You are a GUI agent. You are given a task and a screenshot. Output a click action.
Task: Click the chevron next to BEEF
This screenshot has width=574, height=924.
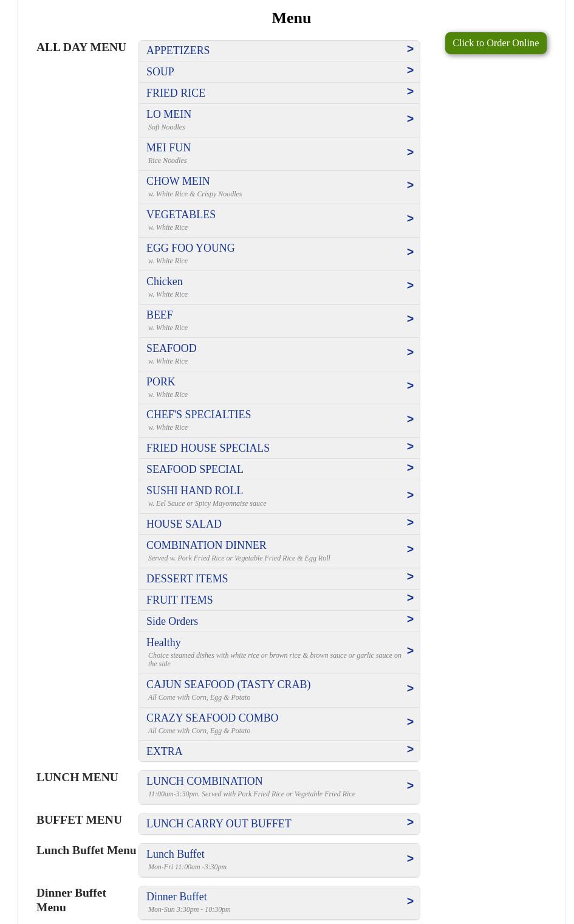pyautogui.click(x=410, y=319)
